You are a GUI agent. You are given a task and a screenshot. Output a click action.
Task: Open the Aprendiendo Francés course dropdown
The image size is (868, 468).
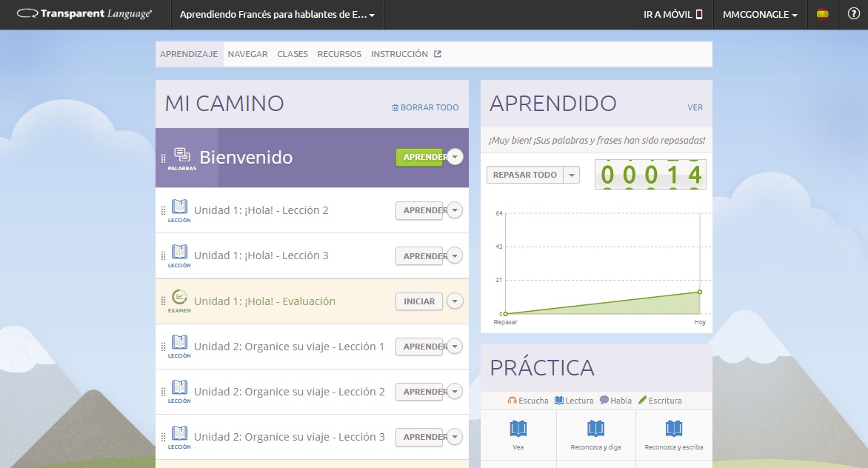[x=275, y=14]
